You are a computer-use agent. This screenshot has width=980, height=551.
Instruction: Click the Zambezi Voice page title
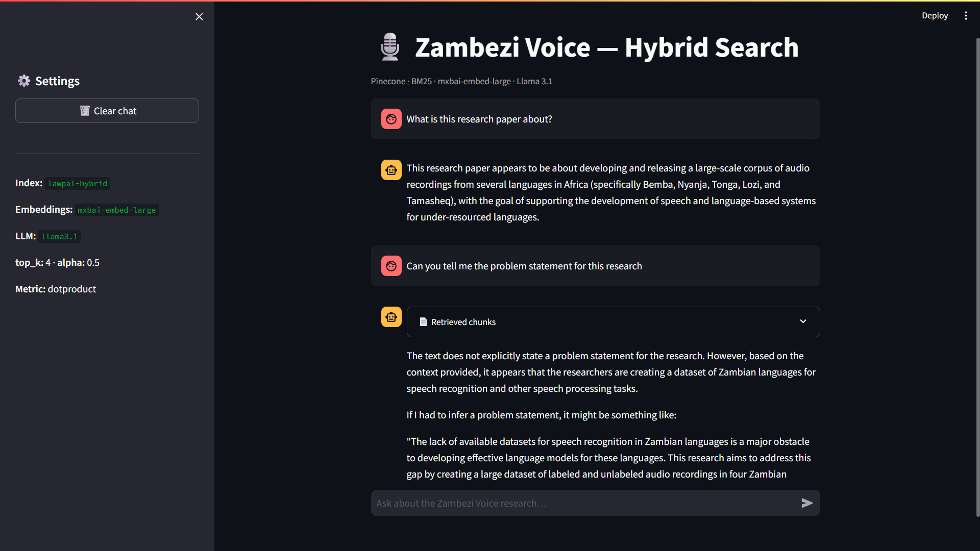tap(607, 47)
